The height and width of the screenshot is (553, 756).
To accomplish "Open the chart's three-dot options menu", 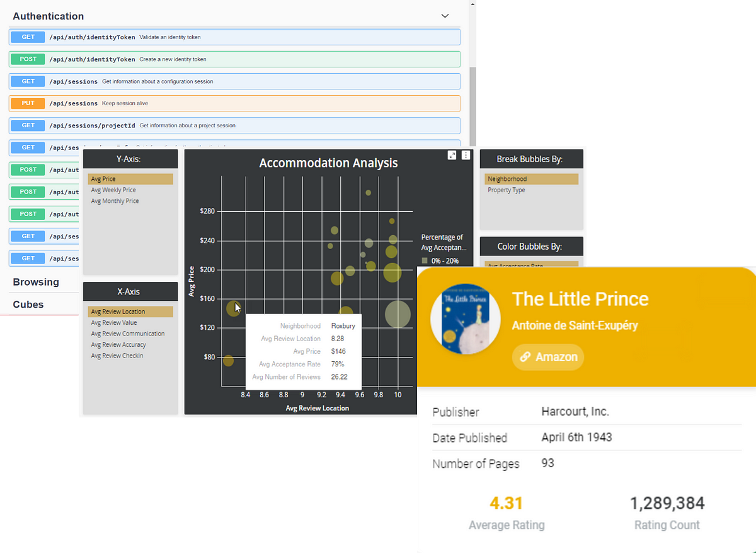I will [x=466, y=155].
